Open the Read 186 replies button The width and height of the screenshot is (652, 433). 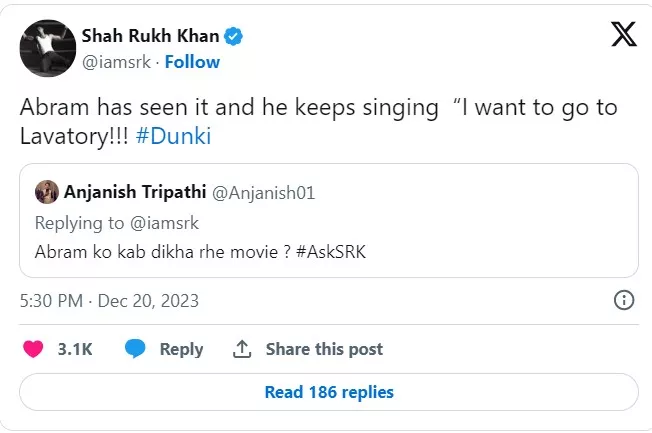coord(328,392)
